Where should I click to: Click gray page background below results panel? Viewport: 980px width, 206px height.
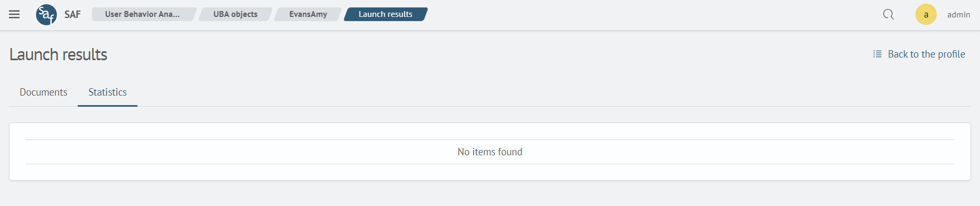tap(490, 193)
